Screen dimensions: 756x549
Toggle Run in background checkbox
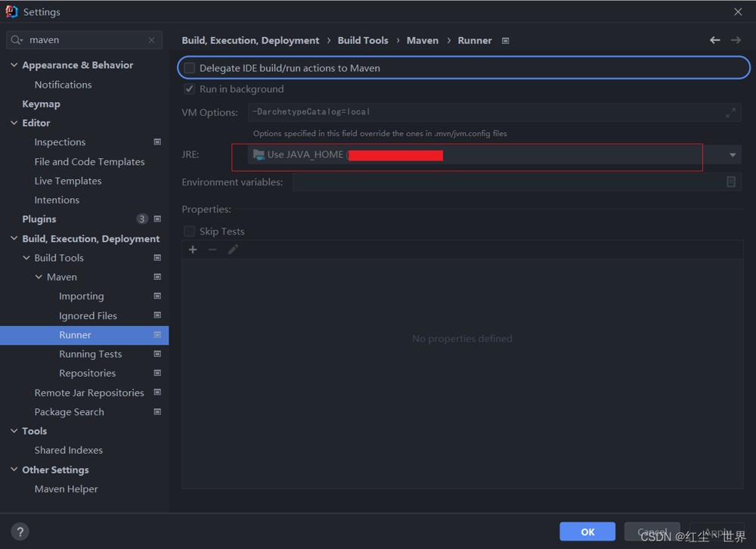(x=190, y=88)
